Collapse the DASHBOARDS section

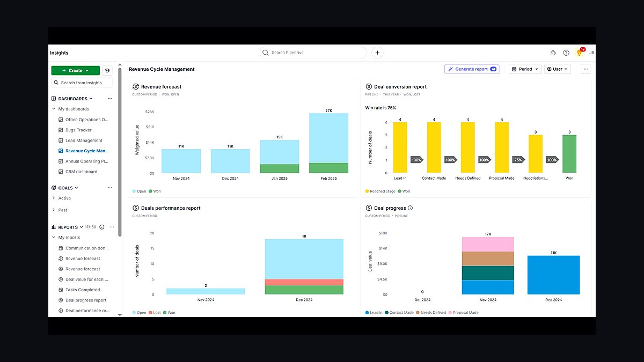91,99
